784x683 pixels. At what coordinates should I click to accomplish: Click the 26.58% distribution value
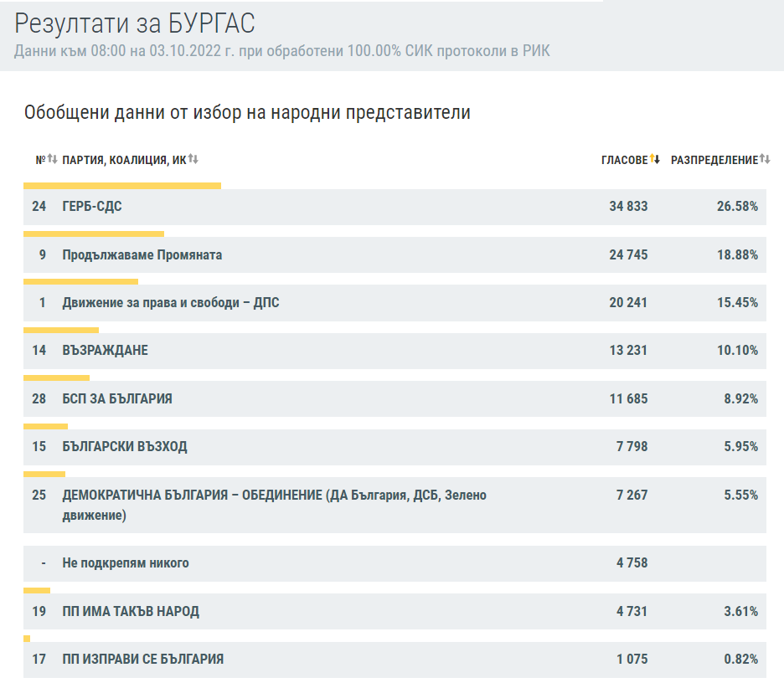click(x=737, y=207)
